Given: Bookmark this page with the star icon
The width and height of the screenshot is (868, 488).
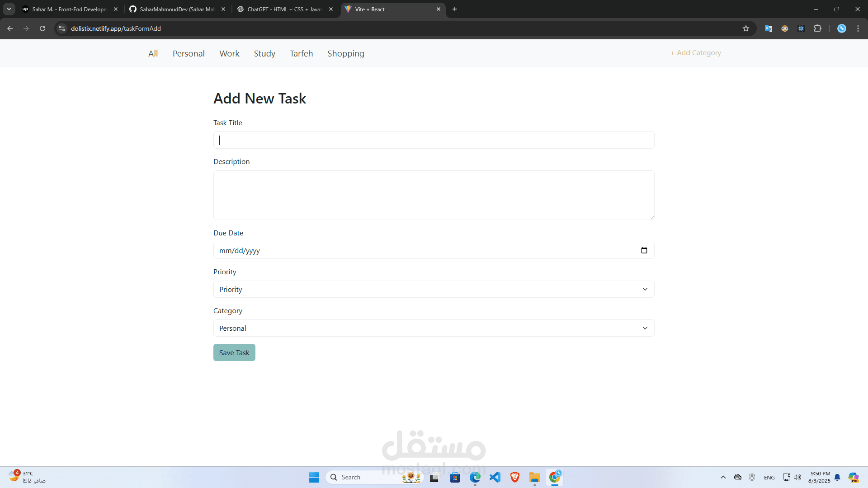Looking at the screenshot, I should pyautogui.click(x=746, y=28).
